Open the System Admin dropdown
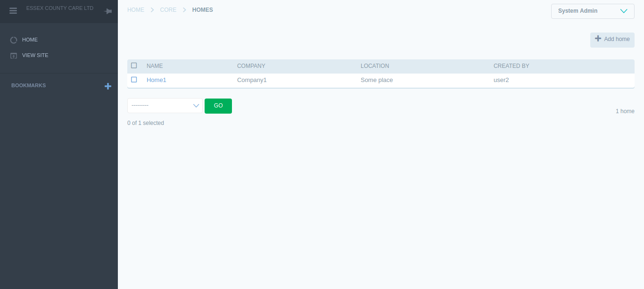644x289 pixels. (x=592, y=11)
